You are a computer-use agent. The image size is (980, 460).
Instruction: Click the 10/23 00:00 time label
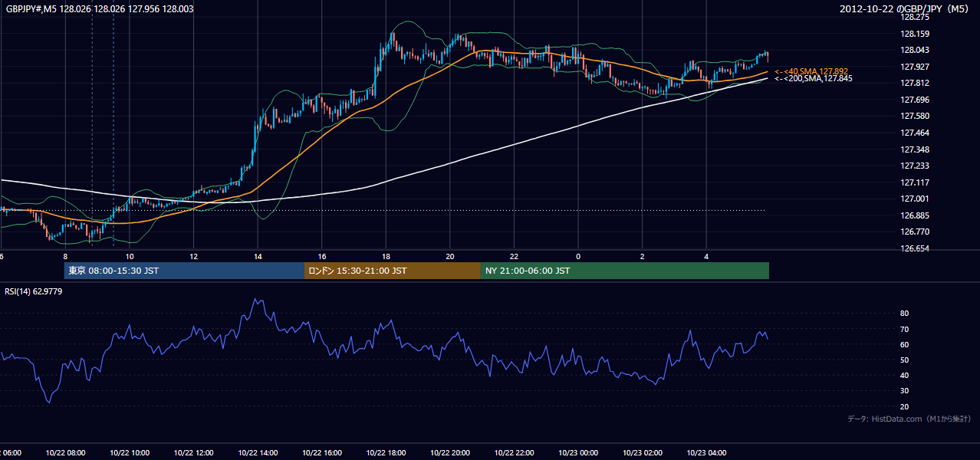[x=577, y=453]
